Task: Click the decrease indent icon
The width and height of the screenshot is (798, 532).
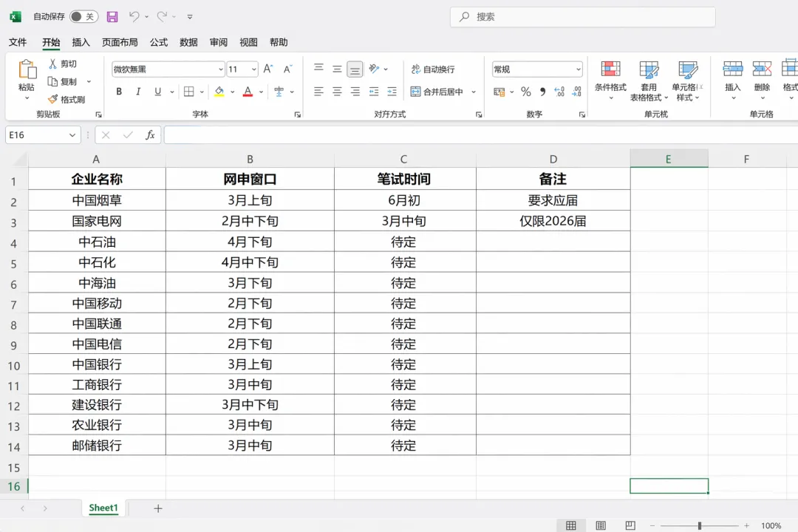Action: (x=374, y=92)
